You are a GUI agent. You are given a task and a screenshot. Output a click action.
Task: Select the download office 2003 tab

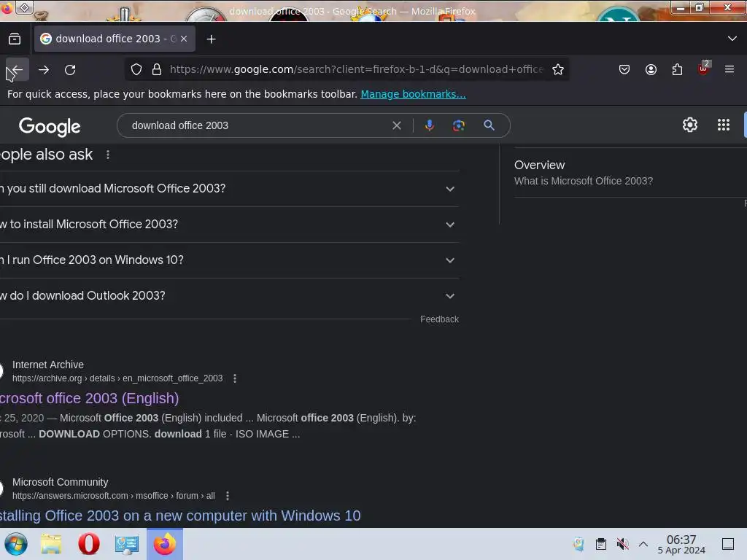[x=115, y=39]
